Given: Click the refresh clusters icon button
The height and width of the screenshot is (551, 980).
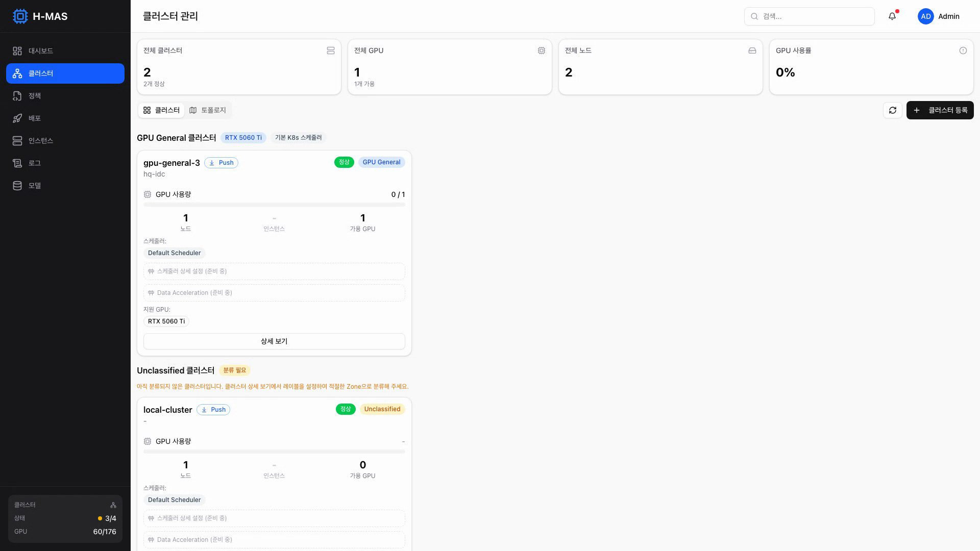Looking at the screenshot, I should [892, 110].
